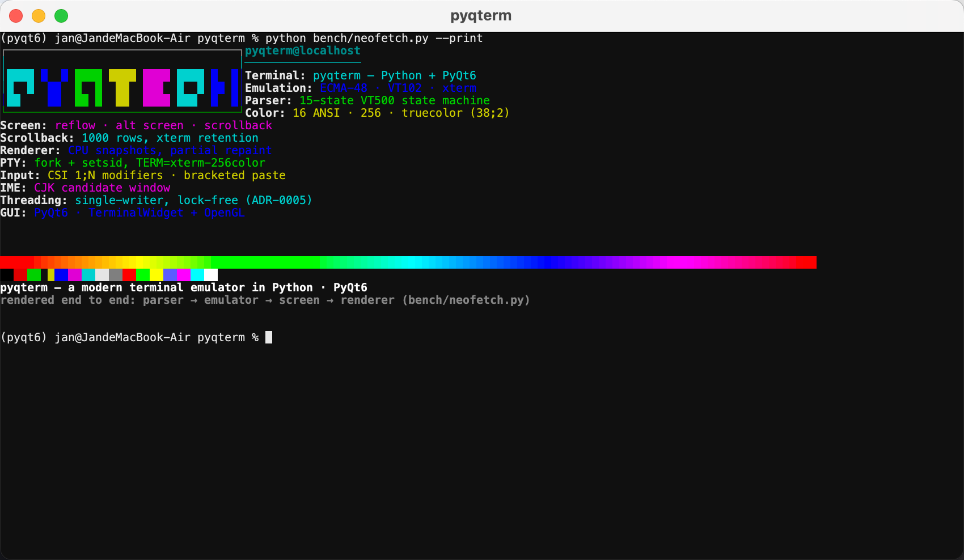
Task: Click the rainbow truecolor gradient bar
Action: pos(408,262)
